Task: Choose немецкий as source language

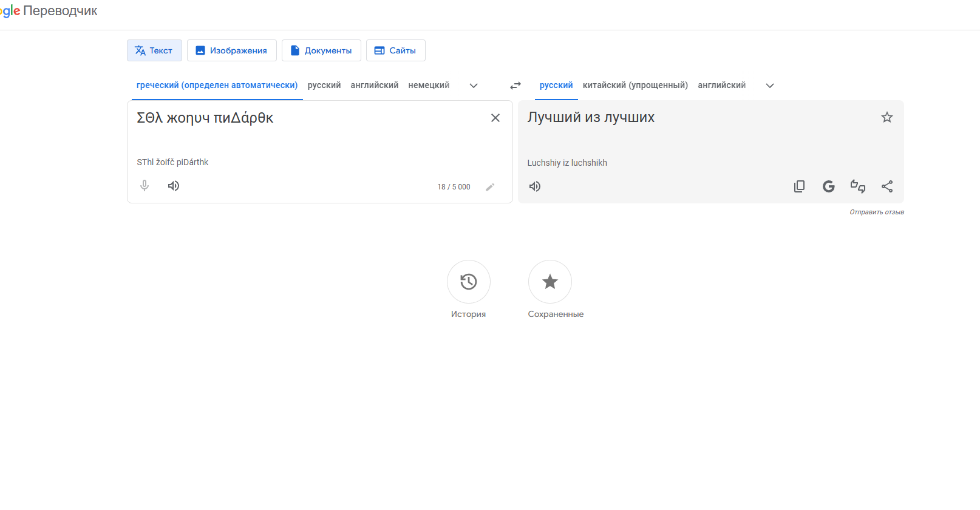Action: point(429,86)
